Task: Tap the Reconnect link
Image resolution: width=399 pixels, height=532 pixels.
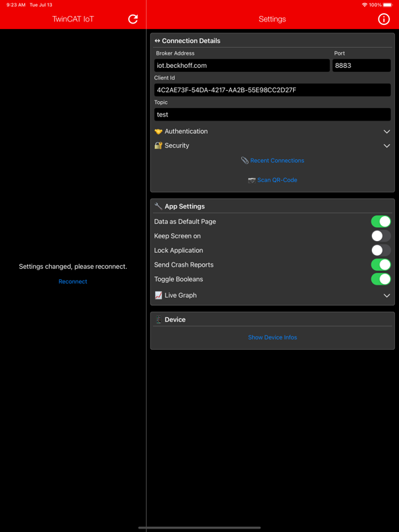Action: [x=73, y=282]
